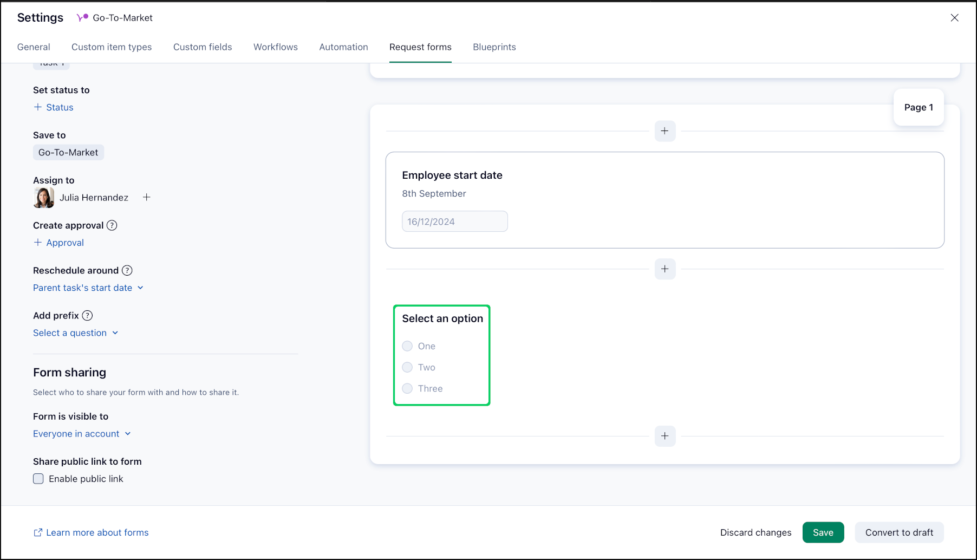The height and width of the screenshot is (560, 977).
Task: Open the Create approval help icon
Action: [112, 225]
